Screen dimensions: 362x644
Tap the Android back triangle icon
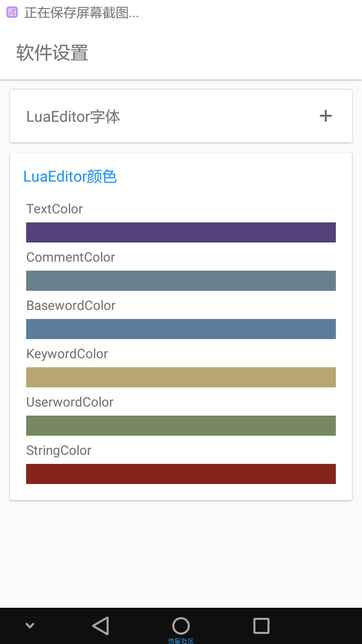pyautogui.click(x=101, y=626)
